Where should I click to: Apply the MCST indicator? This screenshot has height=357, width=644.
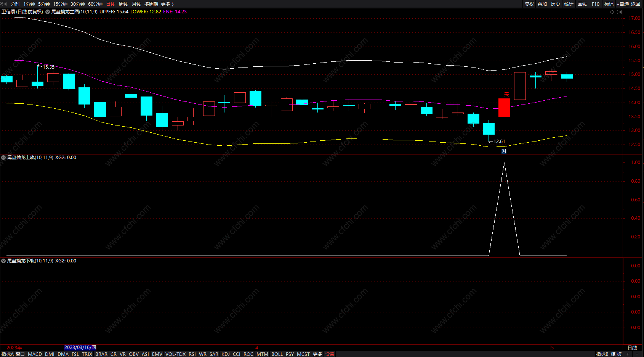[303, 354]
